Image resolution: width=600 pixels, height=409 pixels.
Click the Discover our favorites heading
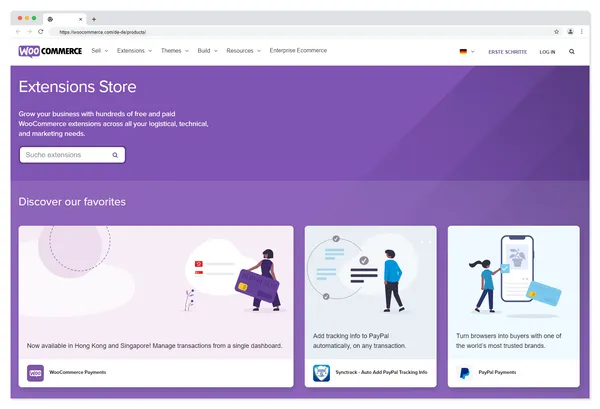(x=72, y=202)
